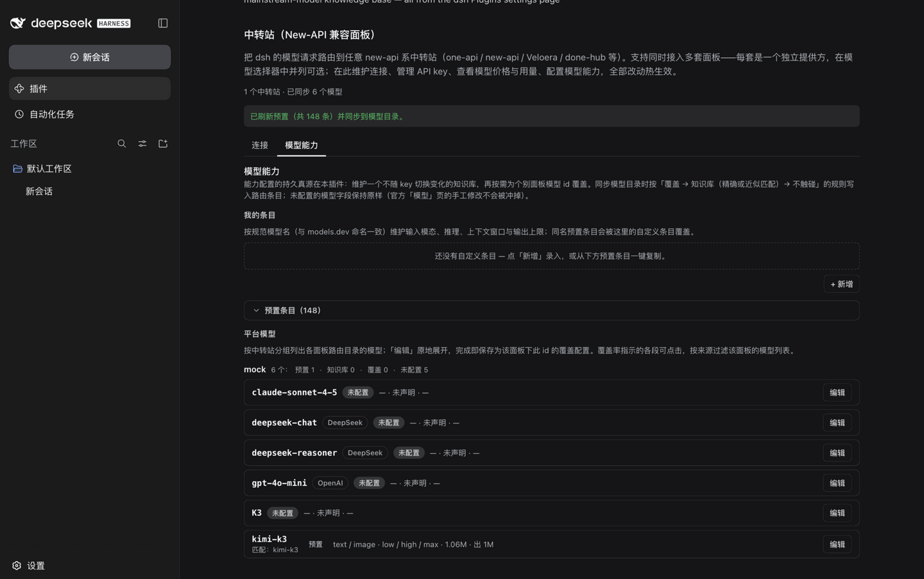Click the 工作区 section label
Image resolution: width=924 pixels, height=579 pixels.
tap(24, 144)
